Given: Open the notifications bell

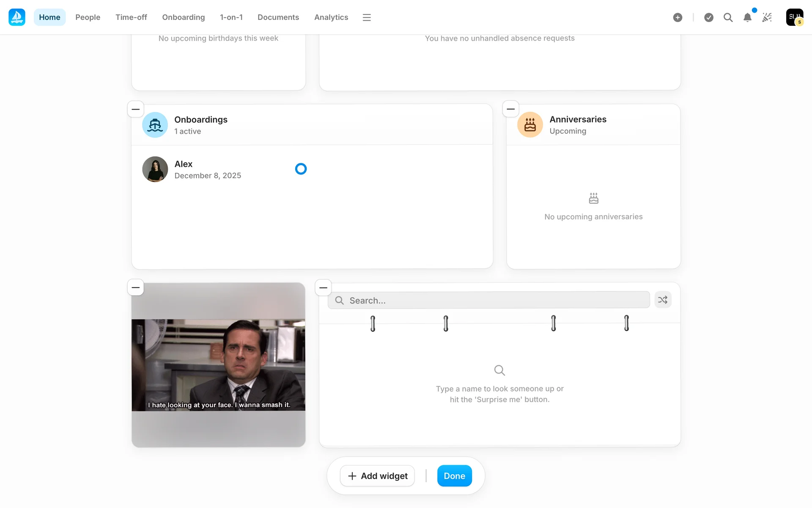Looking at the screenshot, I should coord(747,17).
